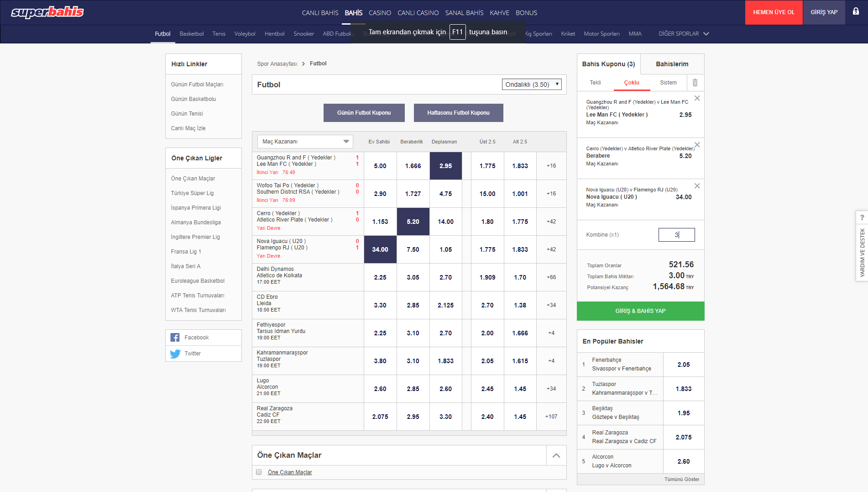Viewport: 868px width, 492px height.
Task: Remove Nova Iguacu bet from slip
Action: [697, 186]
